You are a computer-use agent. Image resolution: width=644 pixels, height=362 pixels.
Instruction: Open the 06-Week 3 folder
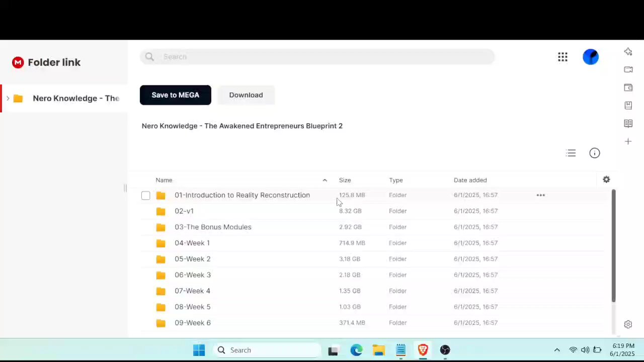tap(193, 275)
